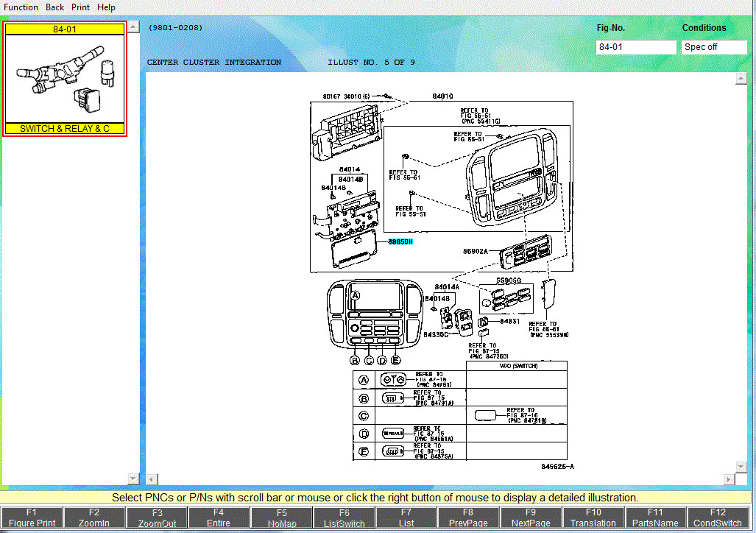The image size is (756, 533).
Task: Open the F12 CondSwitch option
Action: [718, 518]
